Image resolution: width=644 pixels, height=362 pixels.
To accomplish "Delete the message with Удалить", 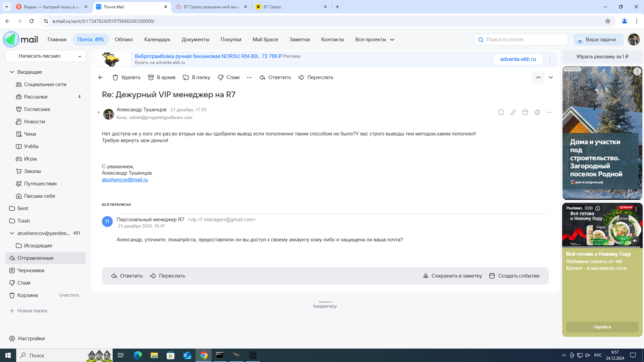I will pyautogui.click(x=126, y=77).
